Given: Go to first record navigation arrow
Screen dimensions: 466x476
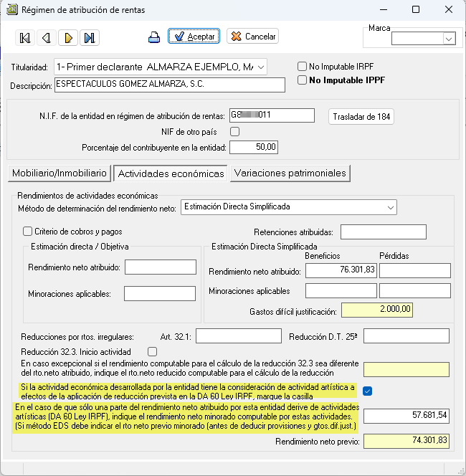Looking at the screenshot, I should pos(25,38).
